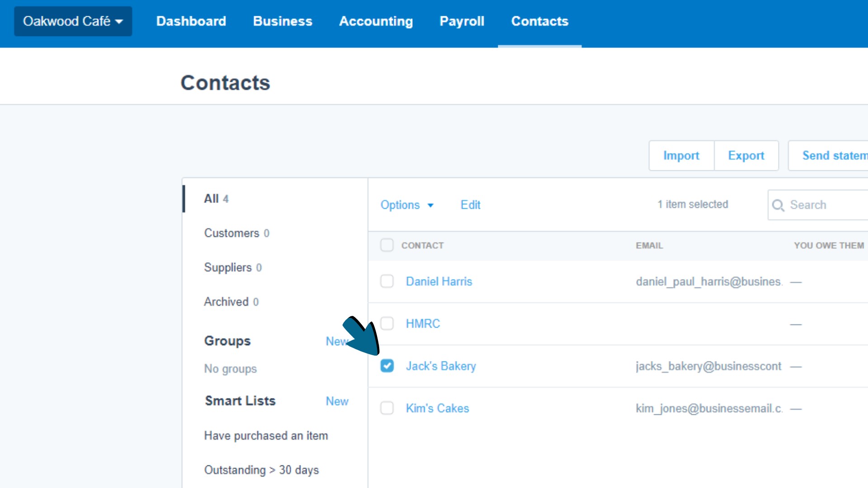Open the Oakwood Café organisation menu
The width and height of the screenshot is (868, 488).
(x=72, y=21)
